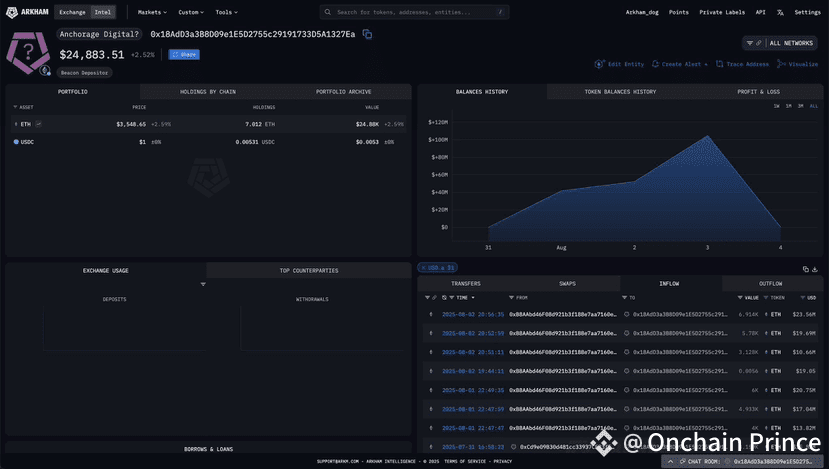This screenshot has height=469, width=829.
Task: Click the Edit Entity icon
Action: coord(599,64)
